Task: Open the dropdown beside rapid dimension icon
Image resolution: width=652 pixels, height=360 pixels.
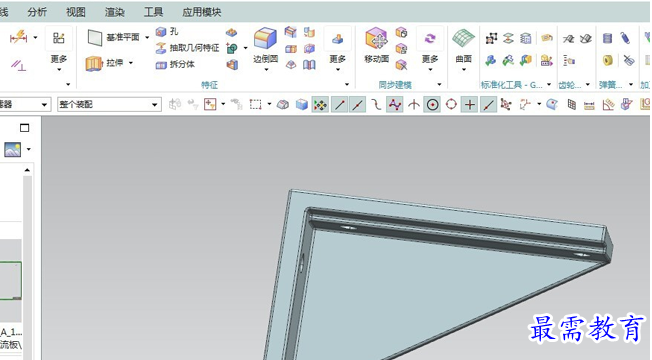Action: point(35,37)
